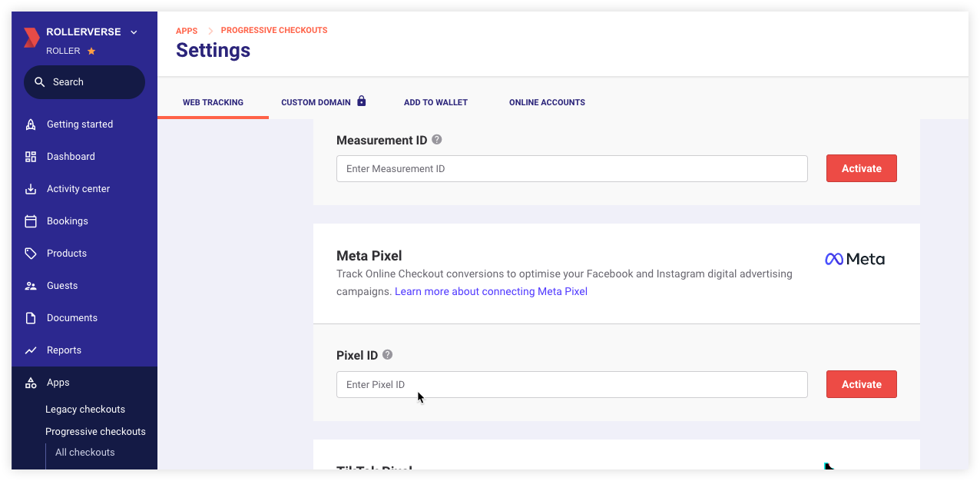Click the Meta logo
980x481 pixels.
point(854,258)
